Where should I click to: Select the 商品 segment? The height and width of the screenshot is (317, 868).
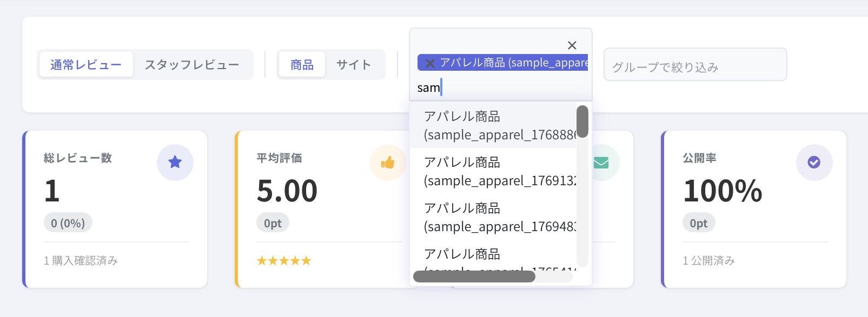(x=302, y=65)
